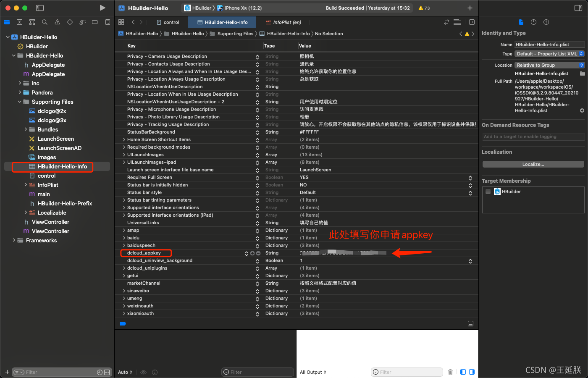Viewport: 588px width, 378px height.
Task: Open the adjust editor options menu
Action: click(x=457, y=22)
